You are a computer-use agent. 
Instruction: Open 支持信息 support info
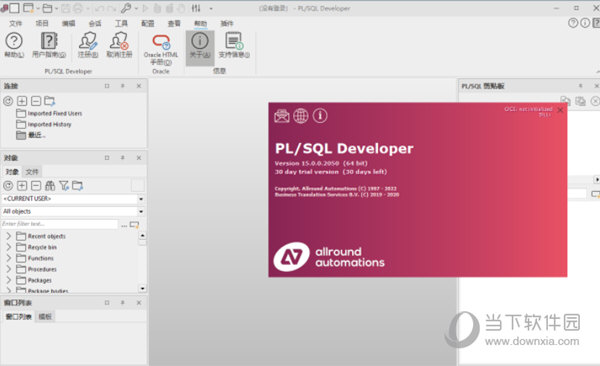click(x=234, y=45)
